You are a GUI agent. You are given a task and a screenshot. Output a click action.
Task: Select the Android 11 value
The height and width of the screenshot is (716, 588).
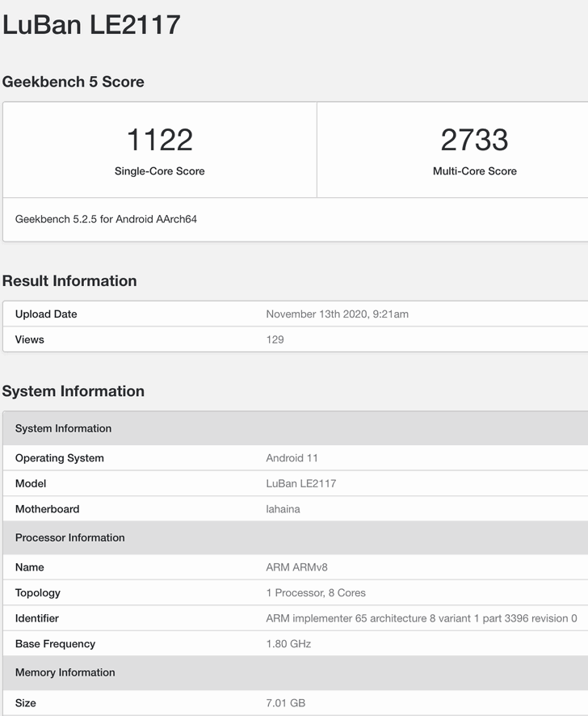pyautogui.click(x=292, y=458)
